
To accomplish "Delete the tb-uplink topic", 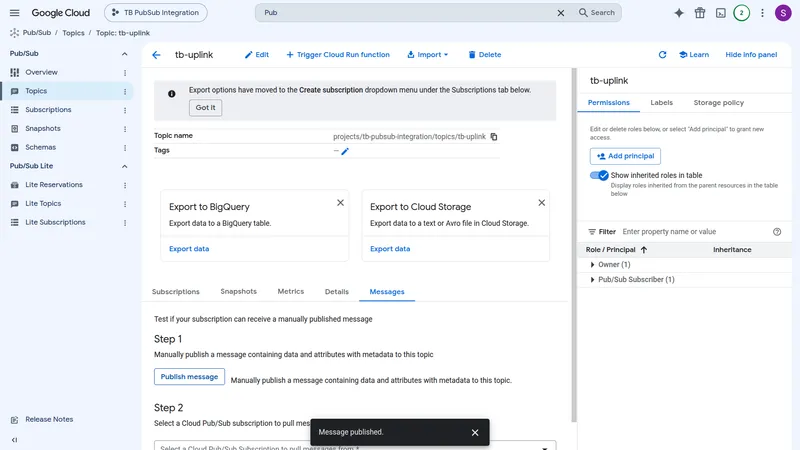I will tap(485, 55).
